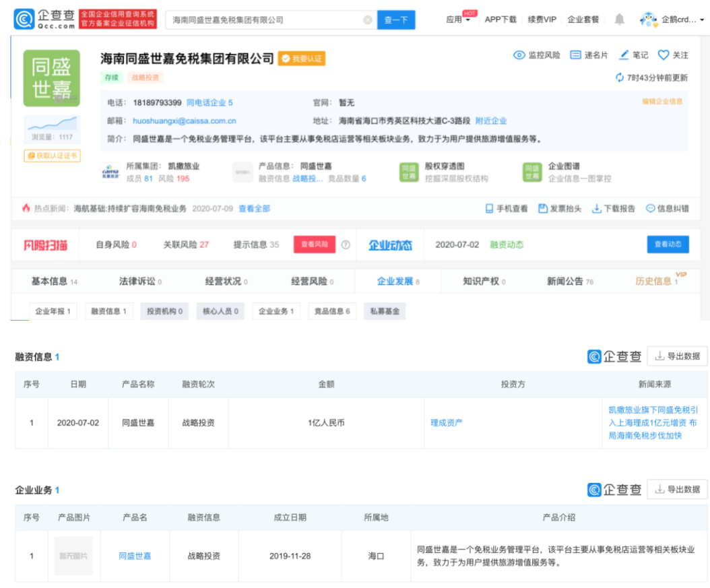Open 企业套餐 in header
Viewport: 710px width, 588px height.
[x=583, y=20]
